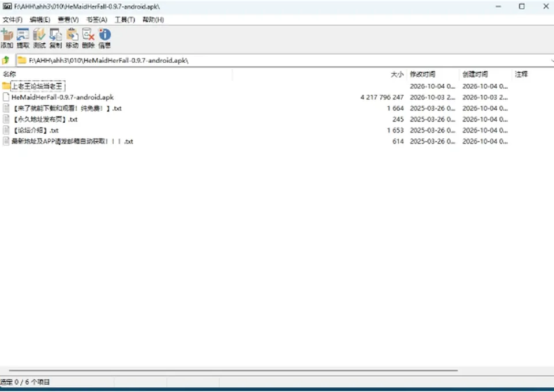The height and width of the screenshot is (392, 554).
Task: Select the file 【论坛介绍】.txt
Action: coord(35,130)
